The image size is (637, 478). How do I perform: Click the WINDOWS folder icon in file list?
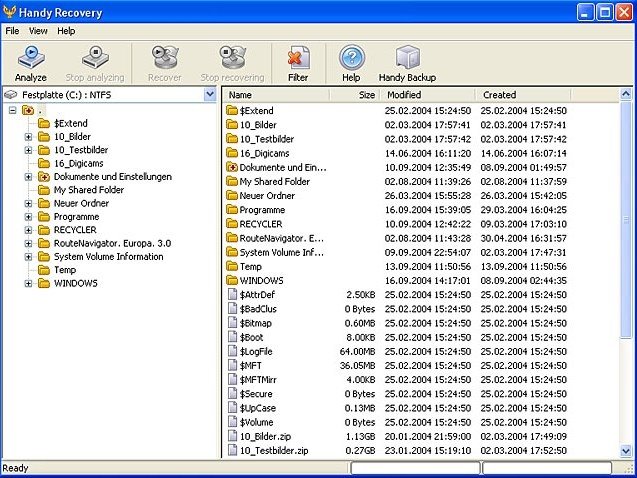[x=232, y=280]
